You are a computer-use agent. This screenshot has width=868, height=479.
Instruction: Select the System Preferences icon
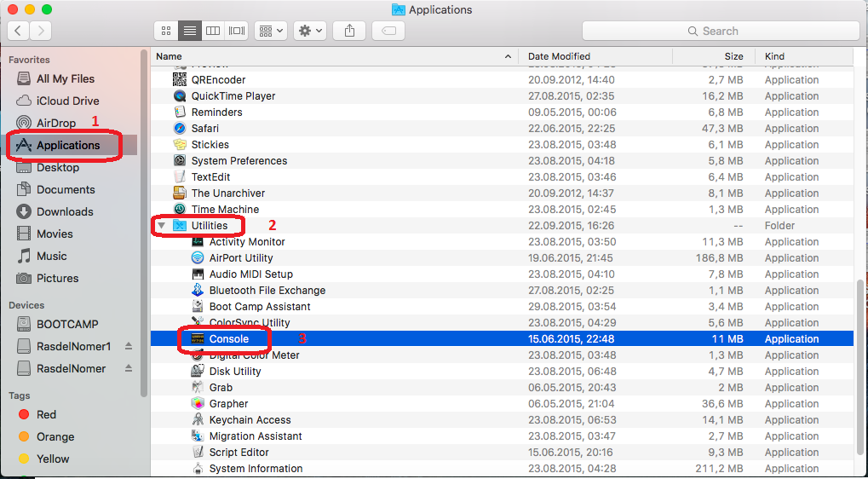coord(180,160)
